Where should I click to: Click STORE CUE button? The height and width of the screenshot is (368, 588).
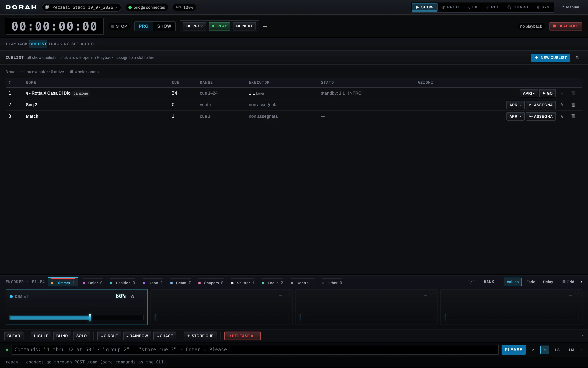[x=200, y=336]
